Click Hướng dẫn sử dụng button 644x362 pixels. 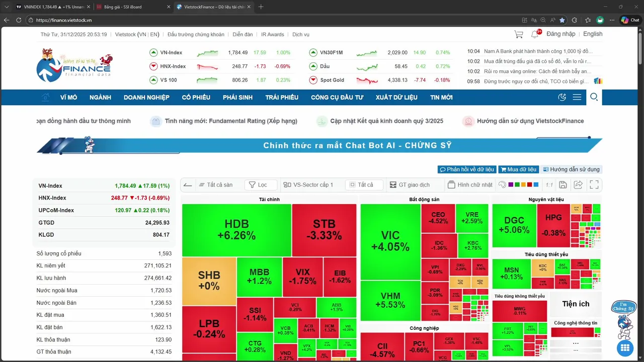pyautogui.click(x=571, y=170)
